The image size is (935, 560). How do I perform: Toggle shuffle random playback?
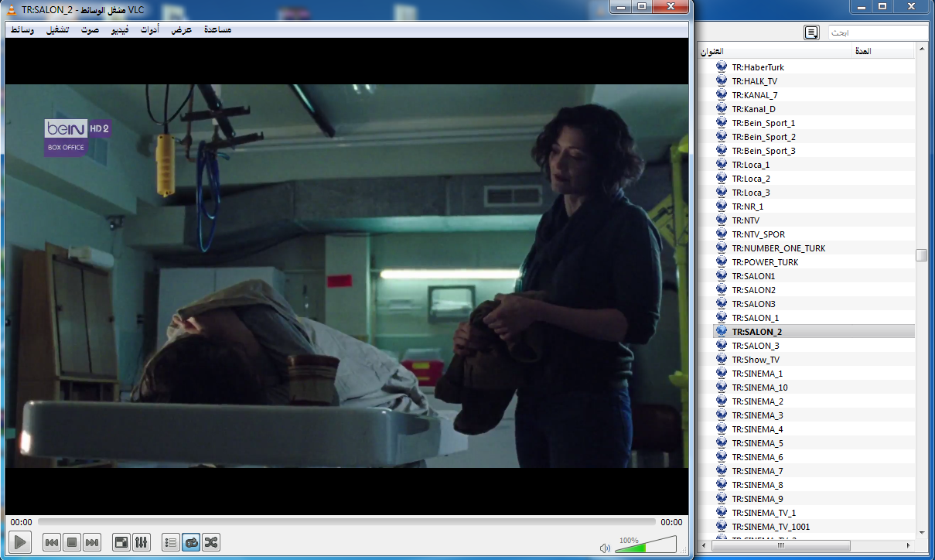click(x=211, y=542)
